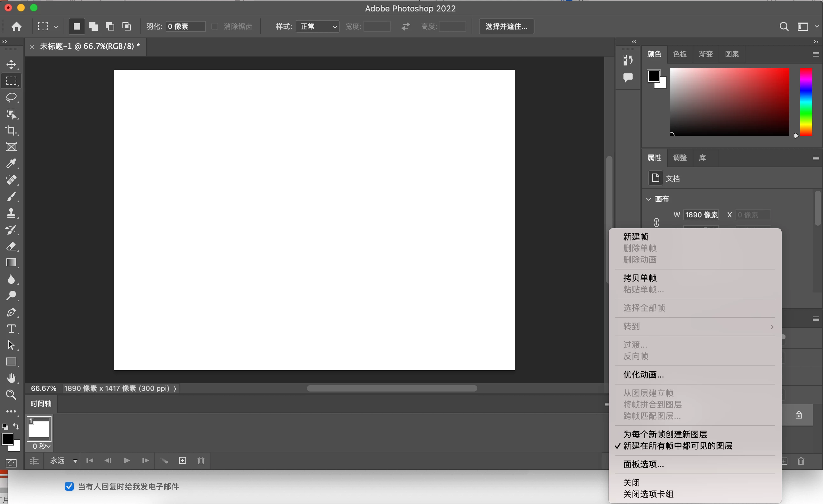The image size is (823, 504).
Task: Choose 新建帧 from the timeline menu
Action: tap(635, 237)
